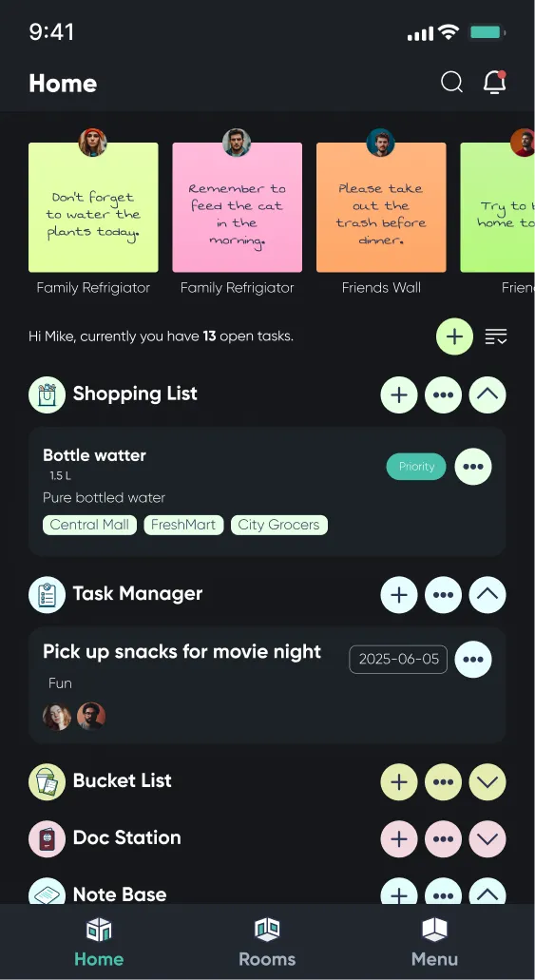The width and height of the screenshot is (535, 980).
Task: Click the Bottle watter item title
Action: click(x=94, y=455)
